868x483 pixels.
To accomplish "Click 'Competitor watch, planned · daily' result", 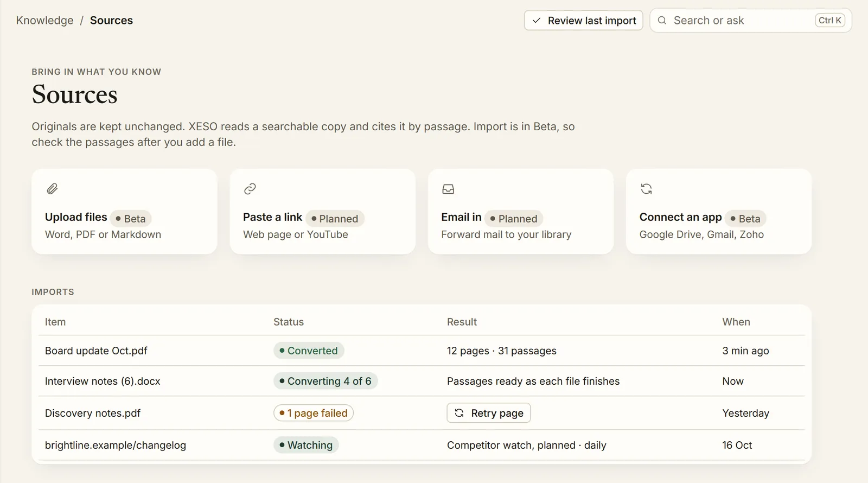I will tap(527, 445).
